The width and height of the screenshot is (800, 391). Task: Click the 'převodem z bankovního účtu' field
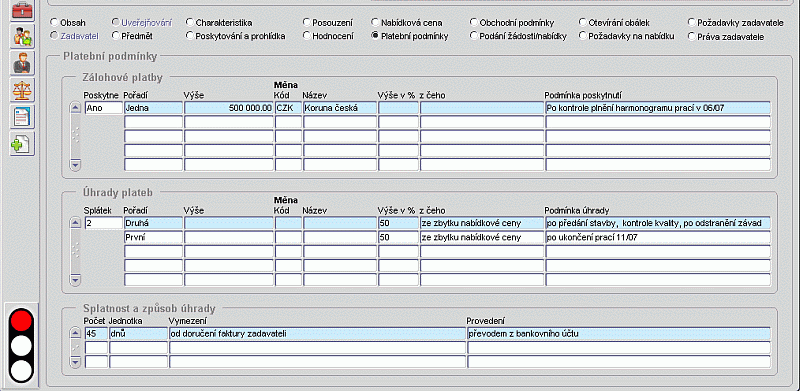(x=619, y=334)
